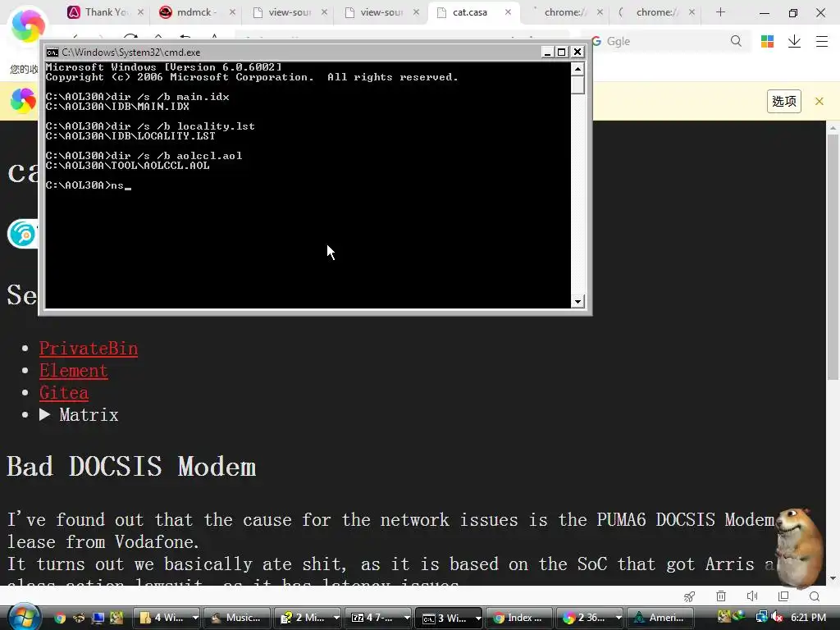
Task: Click the rocket speed-up icon in status bar
Action: point(689,596)
